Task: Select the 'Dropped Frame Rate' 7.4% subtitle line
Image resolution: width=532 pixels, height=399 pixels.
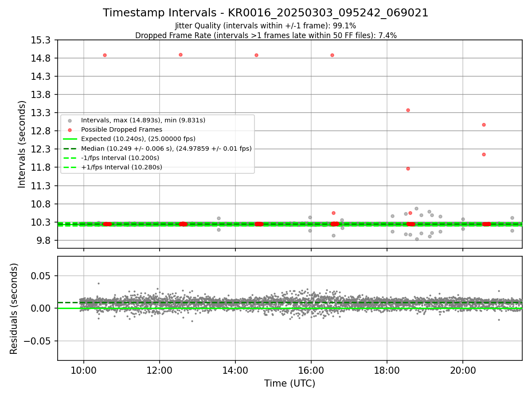Action: [266, 35]
